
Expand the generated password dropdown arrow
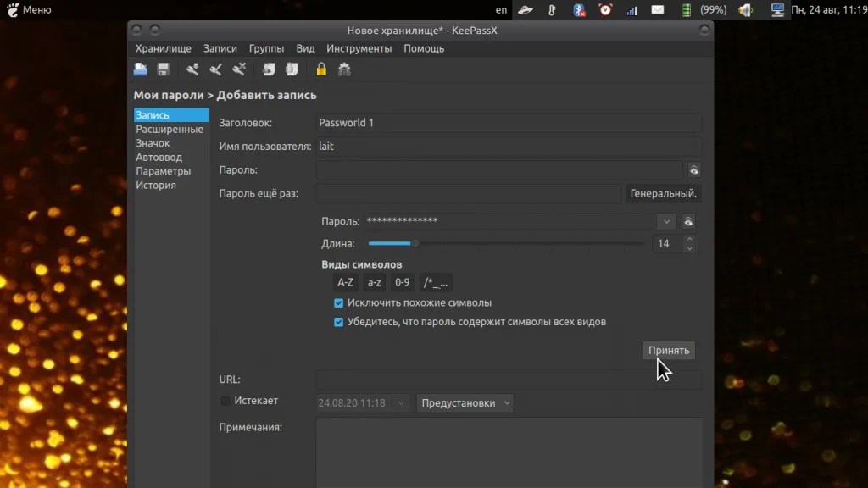coord(666,221)
